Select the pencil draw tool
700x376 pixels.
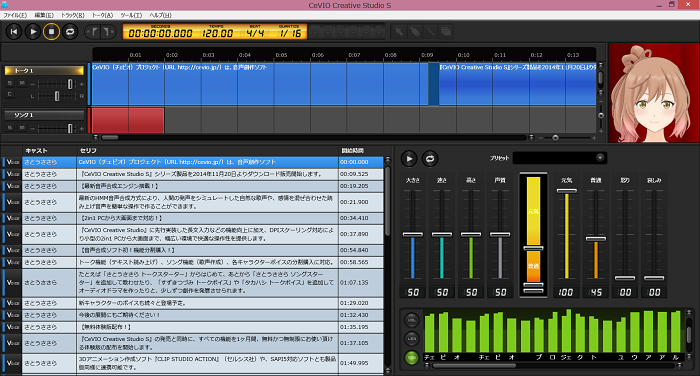(x=415, y=32)
